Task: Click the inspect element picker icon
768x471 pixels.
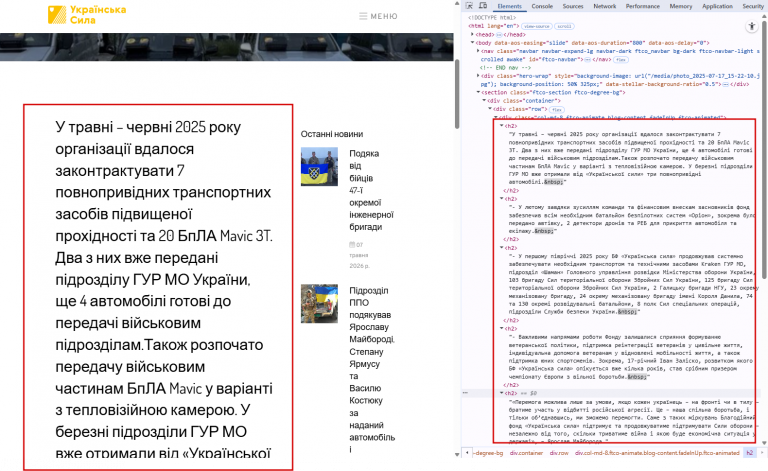Action: pos(469,6)
